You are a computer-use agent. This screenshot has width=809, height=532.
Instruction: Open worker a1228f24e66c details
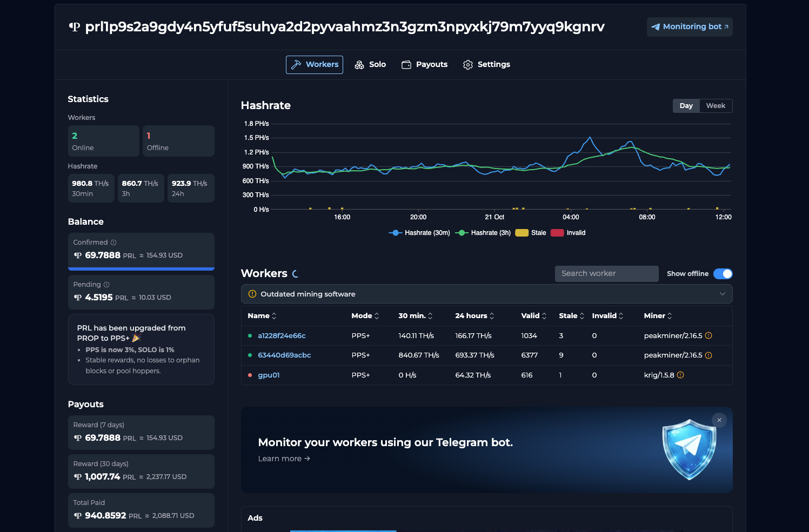click(x=282, y=335)
